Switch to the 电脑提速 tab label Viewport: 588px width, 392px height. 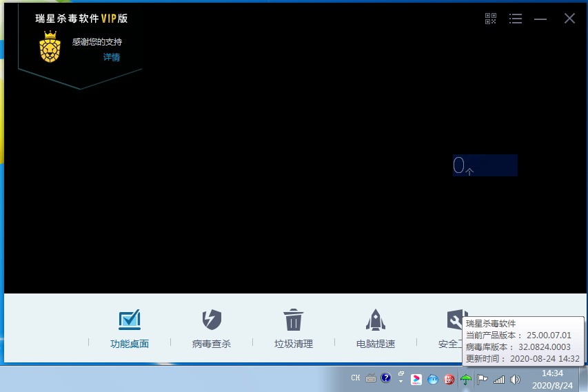376,344
